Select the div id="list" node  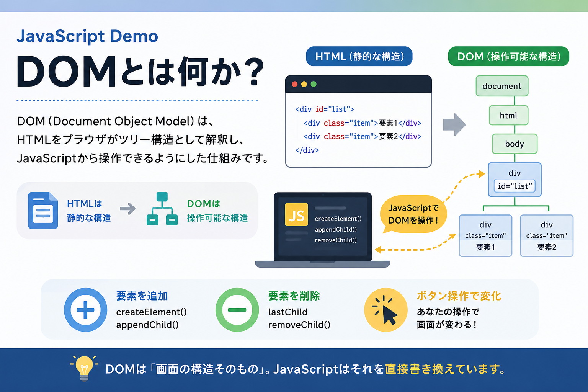514,180
